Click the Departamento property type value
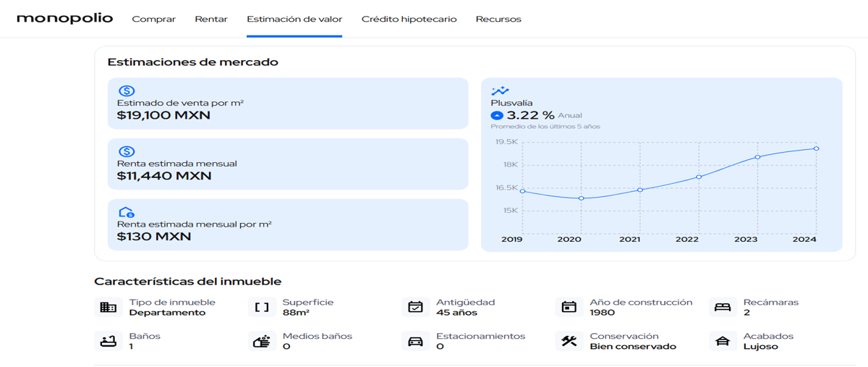 (x=167, y=313)
